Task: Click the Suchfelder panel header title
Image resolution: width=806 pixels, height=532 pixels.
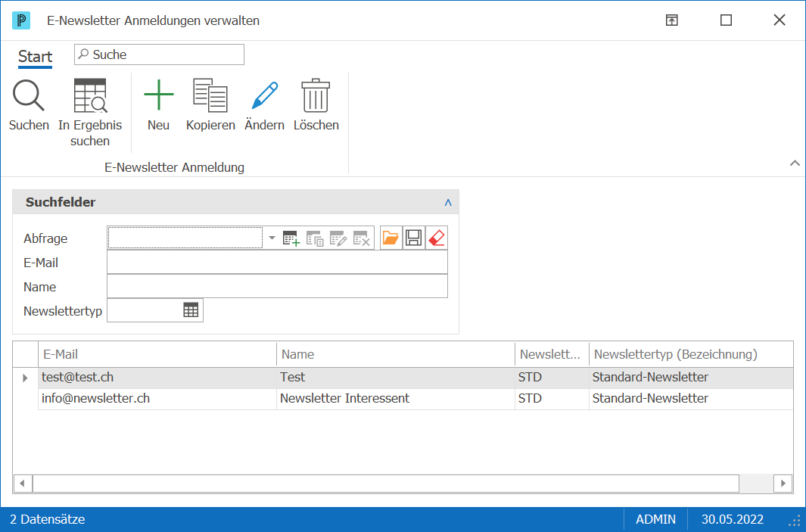Action: point(61,202)
